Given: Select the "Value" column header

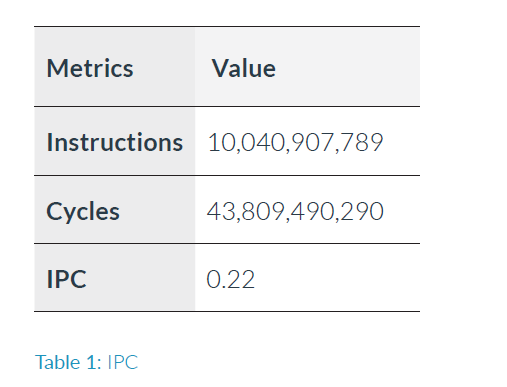Looking at the screenshot, I should pyautogui.click(x=244, y=68).
